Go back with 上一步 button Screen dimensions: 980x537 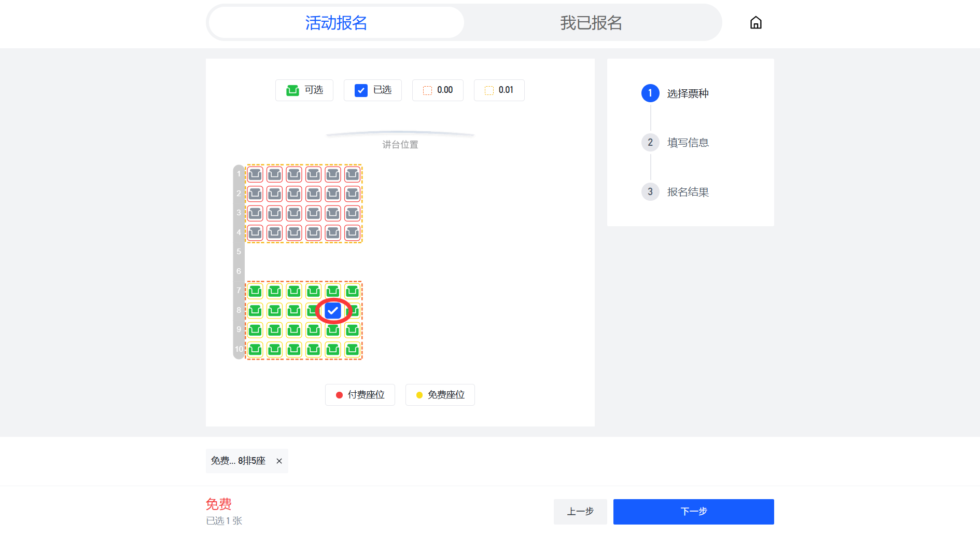[x=580, y=512]
